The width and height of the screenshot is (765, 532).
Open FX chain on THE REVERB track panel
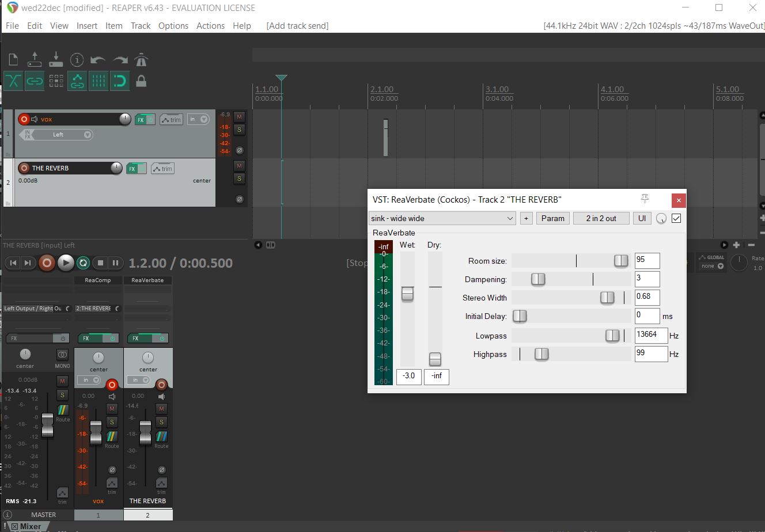pos(132,169)
